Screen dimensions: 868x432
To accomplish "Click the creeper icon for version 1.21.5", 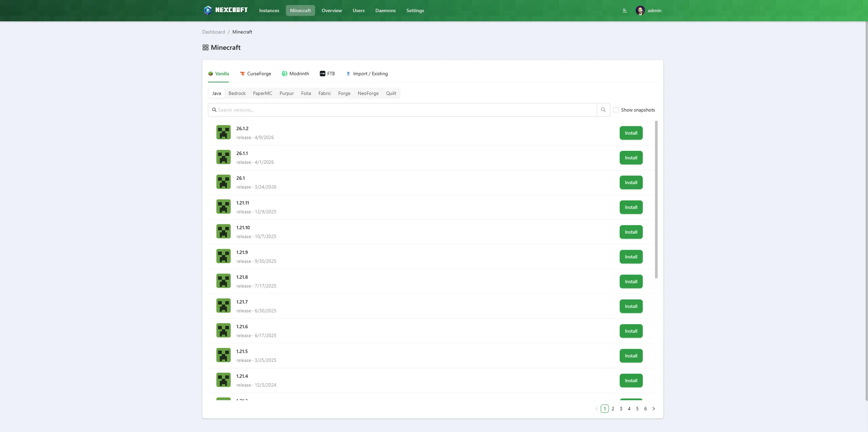I will pos(223,355).
